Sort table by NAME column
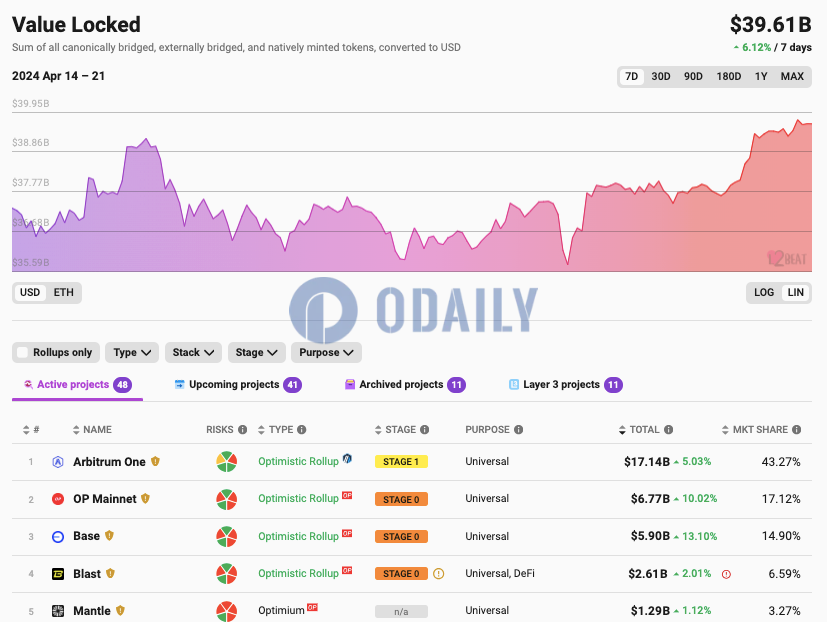Image resolution: width=827 pixels, height=622 pixels. pos(92,429)
